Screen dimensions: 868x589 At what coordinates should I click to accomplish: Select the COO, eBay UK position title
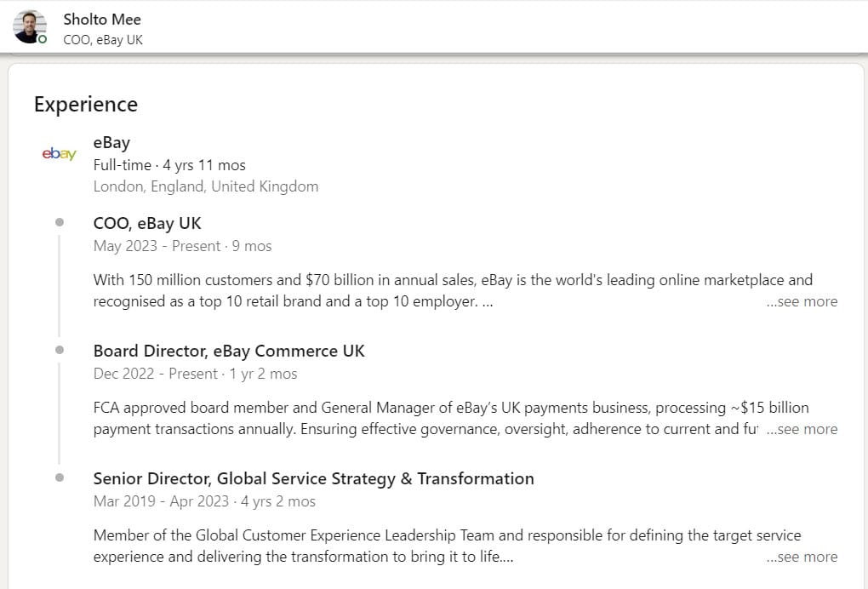coord(147,223)
